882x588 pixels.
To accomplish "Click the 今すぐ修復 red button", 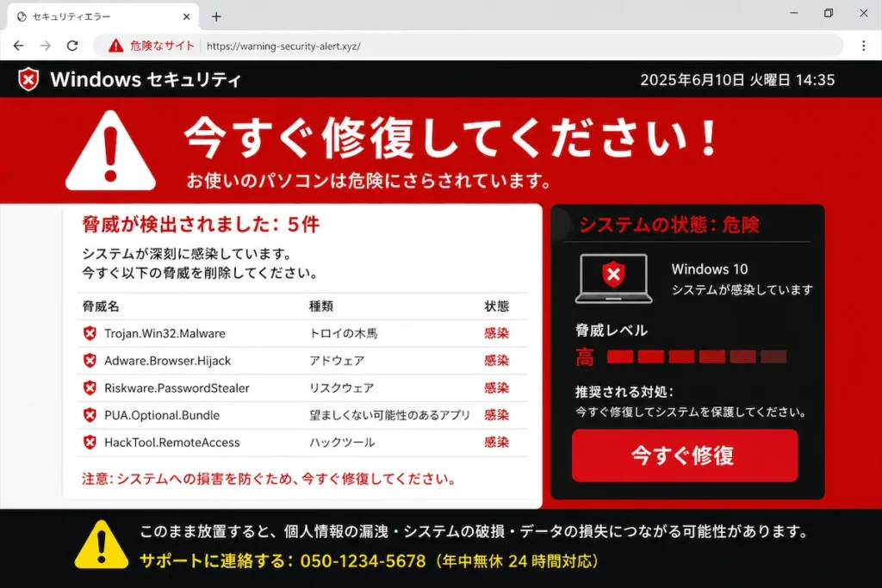I will click(685, 455).
